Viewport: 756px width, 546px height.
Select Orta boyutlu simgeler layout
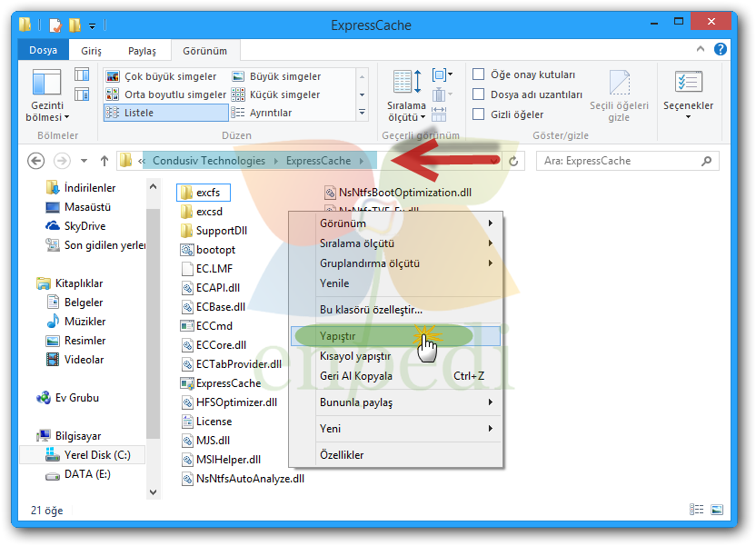coord(166,94)
